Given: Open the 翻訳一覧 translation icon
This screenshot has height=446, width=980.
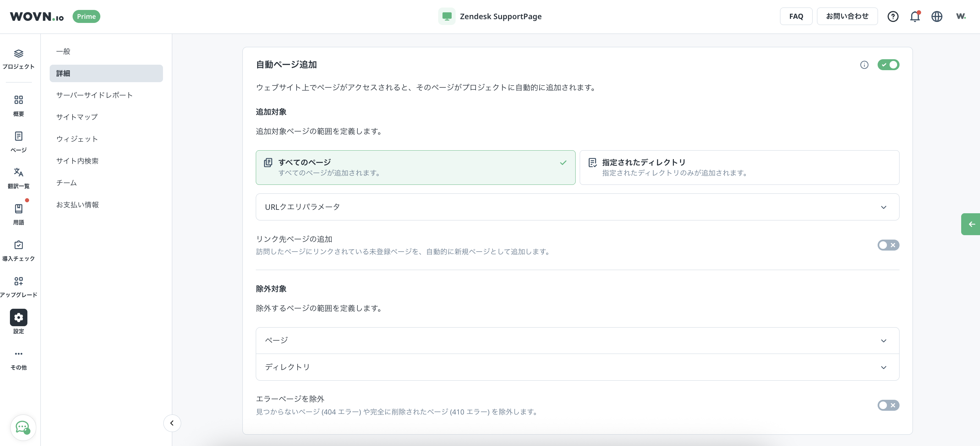Looking at the screenshot, I should point(18,172).
